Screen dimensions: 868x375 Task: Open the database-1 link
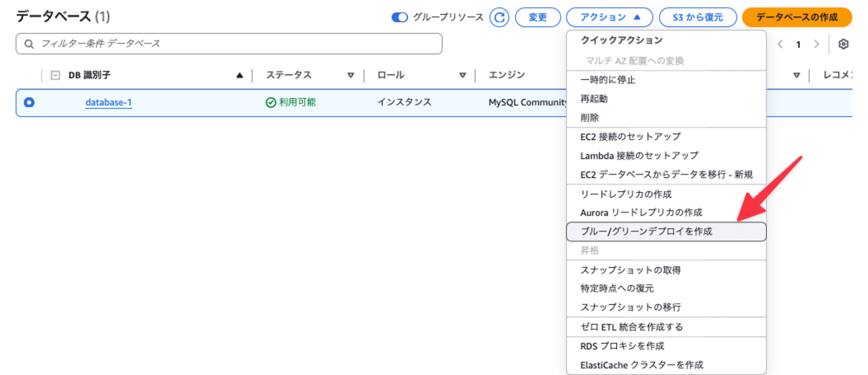coord(108,103)
